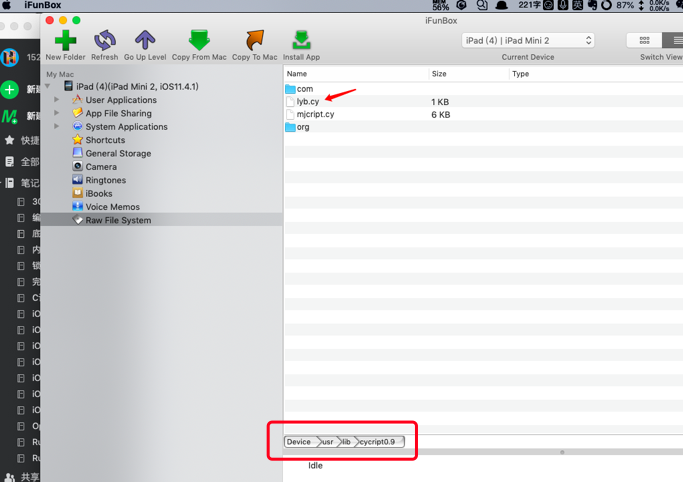The image size is (683, 485).
Task: Sort by the Size column header
Action: [469, 74]
